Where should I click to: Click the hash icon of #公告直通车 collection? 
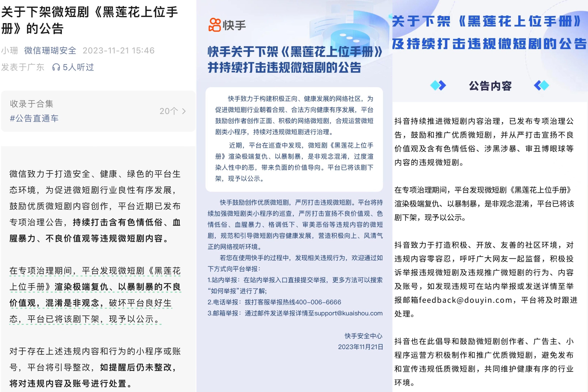point(13,119)
